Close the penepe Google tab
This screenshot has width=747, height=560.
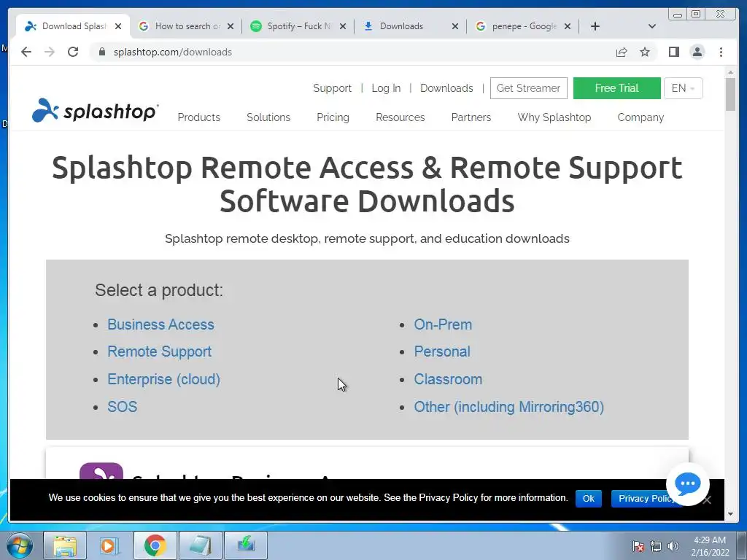[568, 26]
